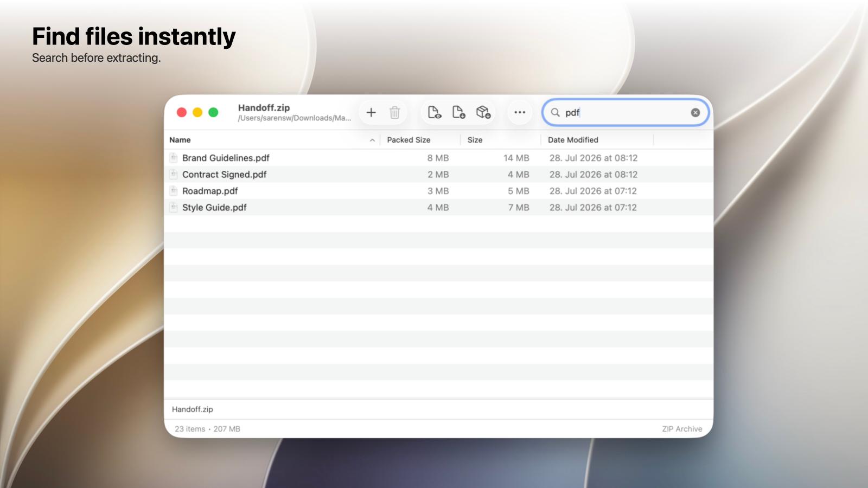Extract selected file with document-arrow icon
The height and width of the screenshot is (488, 868).
(x=458, y=112)
